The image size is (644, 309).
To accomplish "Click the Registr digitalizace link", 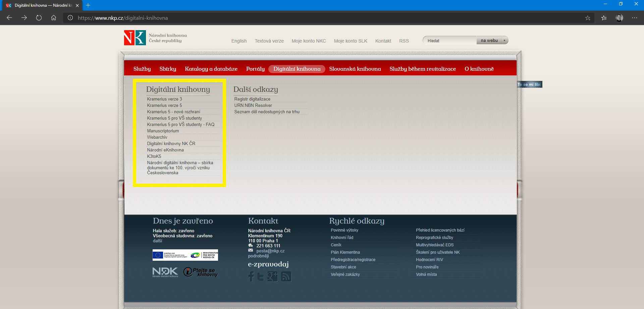I will [252, 99].
